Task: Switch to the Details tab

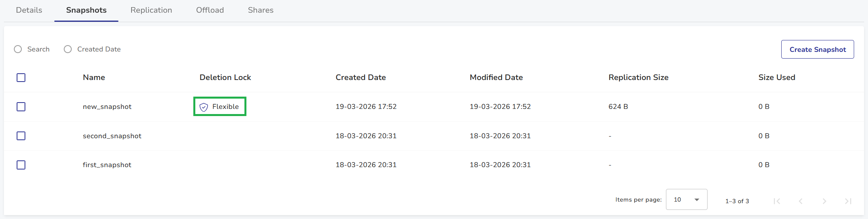Action: pos(29,10)
